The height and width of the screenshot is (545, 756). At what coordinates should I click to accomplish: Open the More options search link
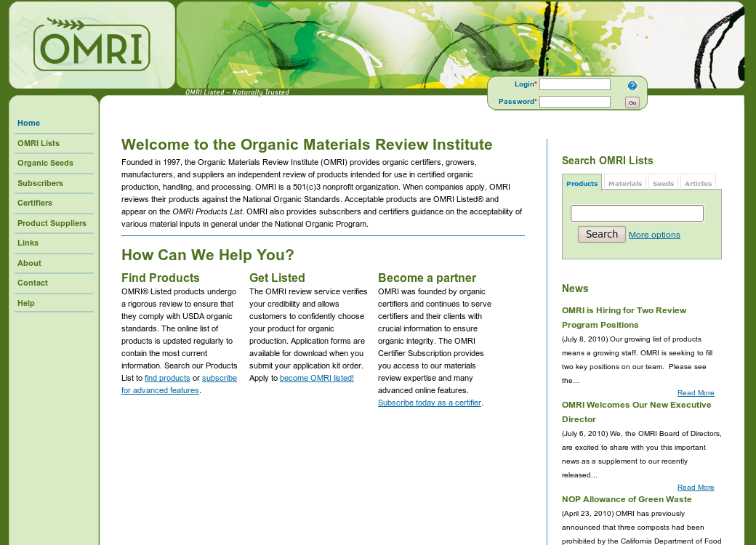[654, 235]
